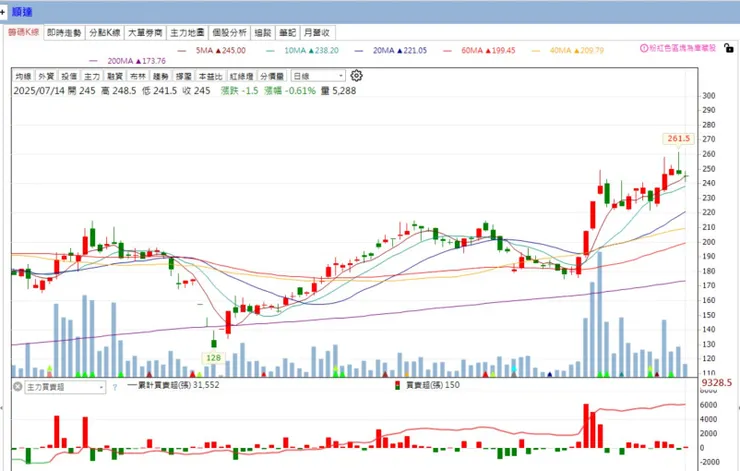Close the 主力買賣超 indicator panel

point(17,387)
